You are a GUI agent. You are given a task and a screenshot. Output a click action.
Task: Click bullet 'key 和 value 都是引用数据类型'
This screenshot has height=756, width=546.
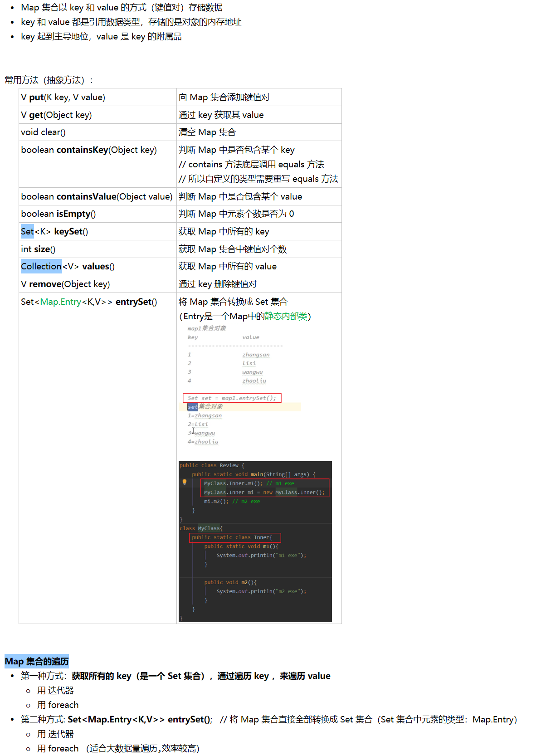tap(131, 22)
